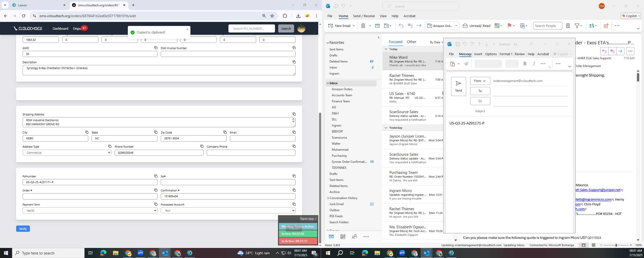Image resolution: width=644 pixels, height=258 pixels.
Task: Click the Cc recipients button
Action: pyautogui.click(x=480, y=101)
